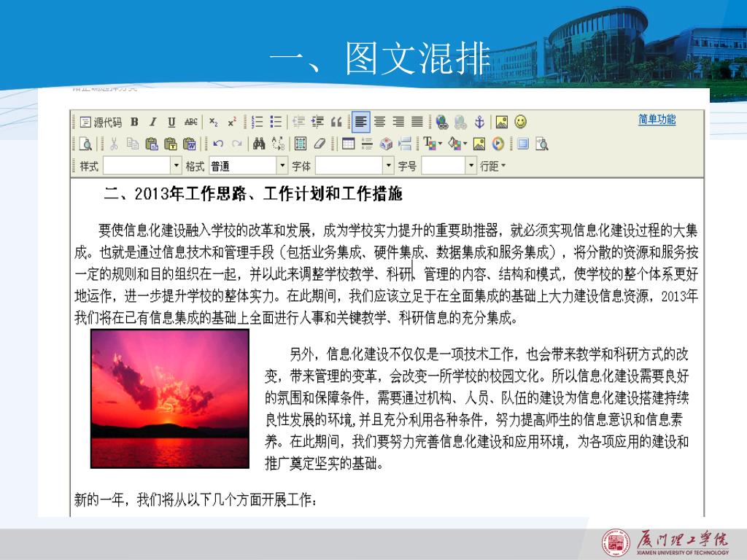
Task: Paste as plain text
Action: [170, 144]
